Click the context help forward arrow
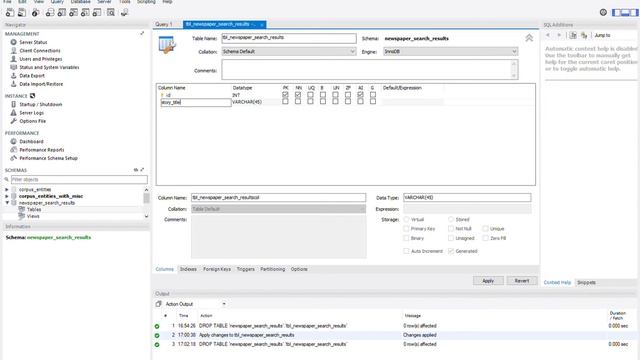 point(559,36)
